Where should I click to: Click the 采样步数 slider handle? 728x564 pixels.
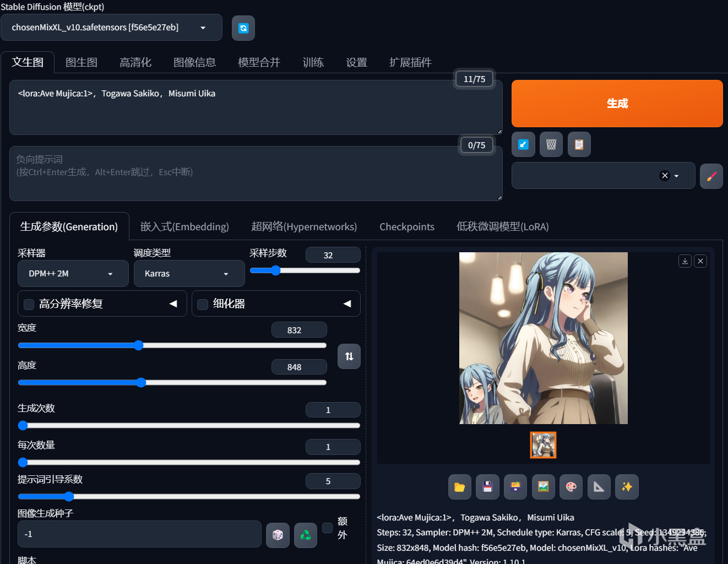click(x=276, y=270)
